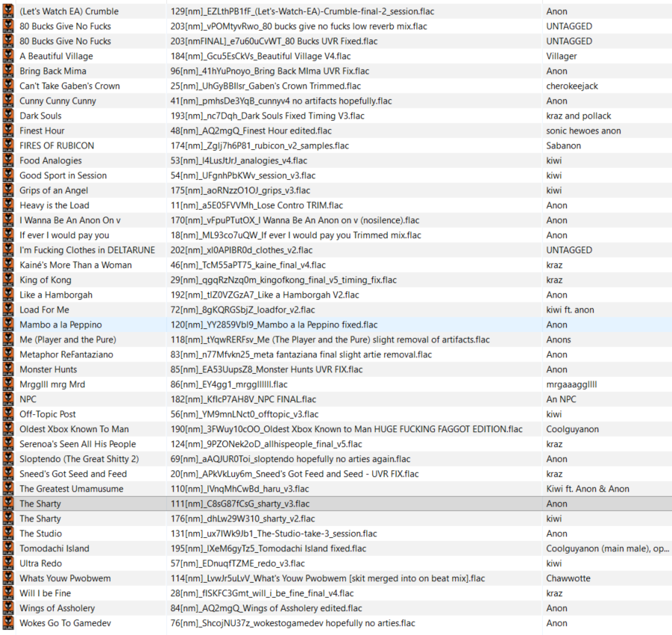
Task: Click filename 111[nm]_C8sG87fCsG_sharty_v3.flac
Action: click(x=240, y=504)
